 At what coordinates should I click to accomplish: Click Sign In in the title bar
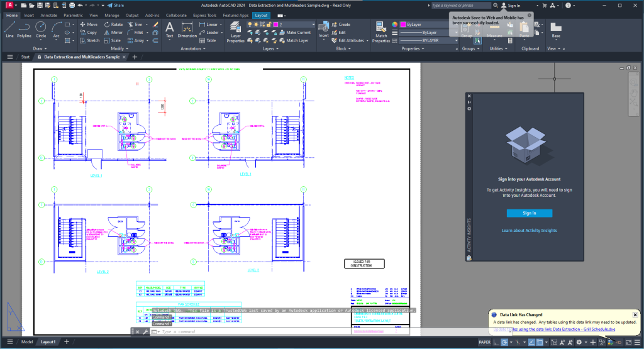pos(511,5)
